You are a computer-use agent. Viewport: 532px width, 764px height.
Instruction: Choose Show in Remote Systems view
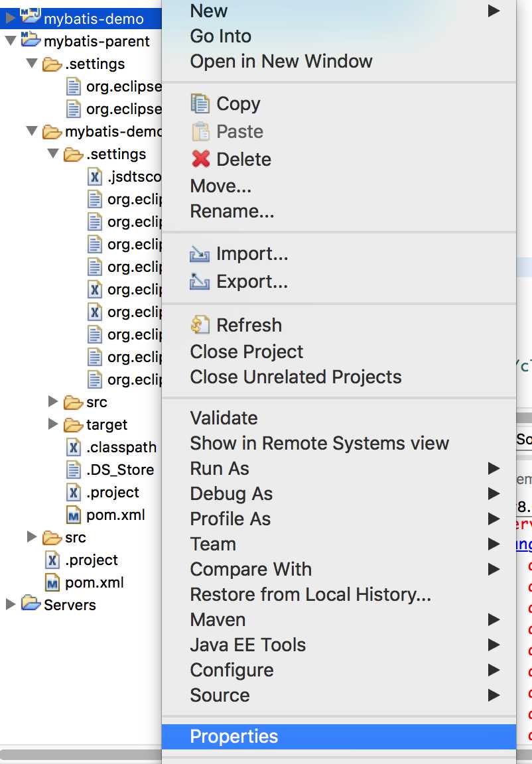pyautogui.click(x=339, y=444)
